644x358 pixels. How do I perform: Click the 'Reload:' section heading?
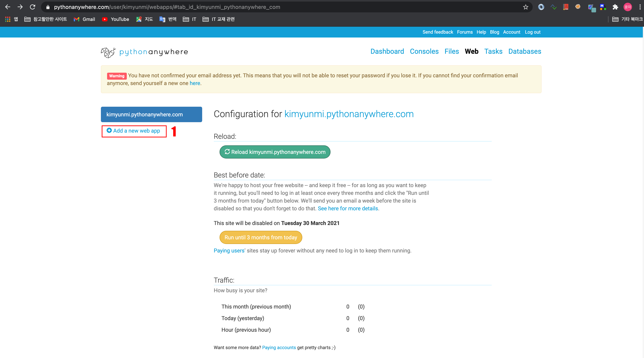coord(225,136)
